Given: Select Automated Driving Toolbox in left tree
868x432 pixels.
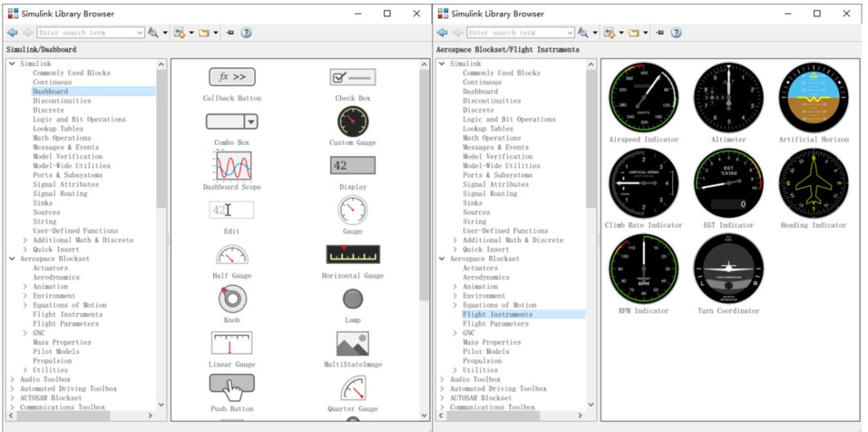Looking at the screenshot, I should point(68,389).
